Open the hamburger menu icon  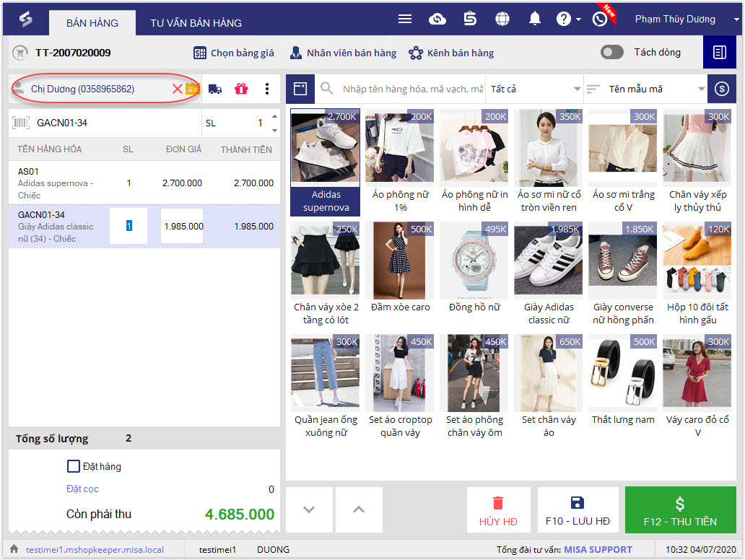click(x=405, y=19)
